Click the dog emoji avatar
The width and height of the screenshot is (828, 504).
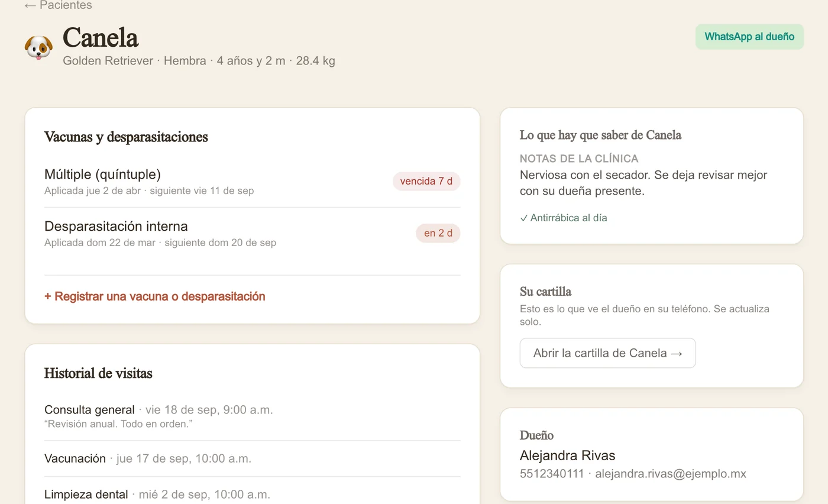[38, 47]
